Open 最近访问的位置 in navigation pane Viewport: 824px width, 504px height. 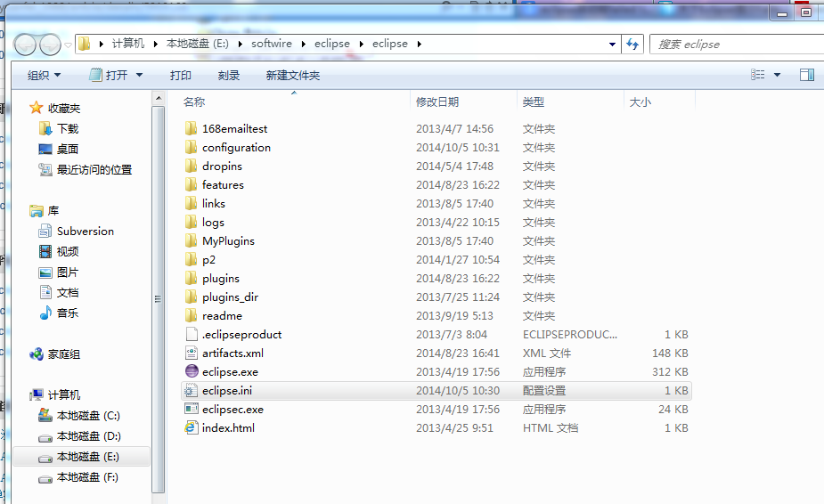tap(94, 170)
